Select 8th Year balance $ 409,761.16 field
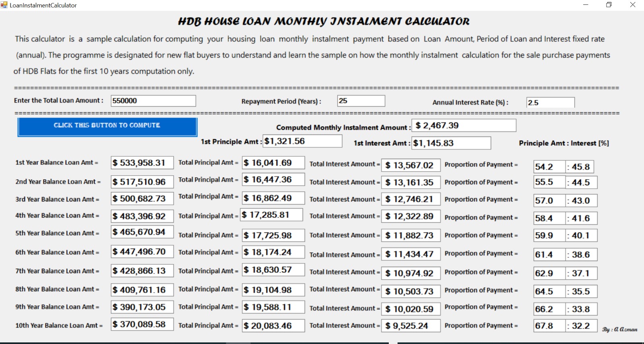The image size is (644, 344). 142,290
